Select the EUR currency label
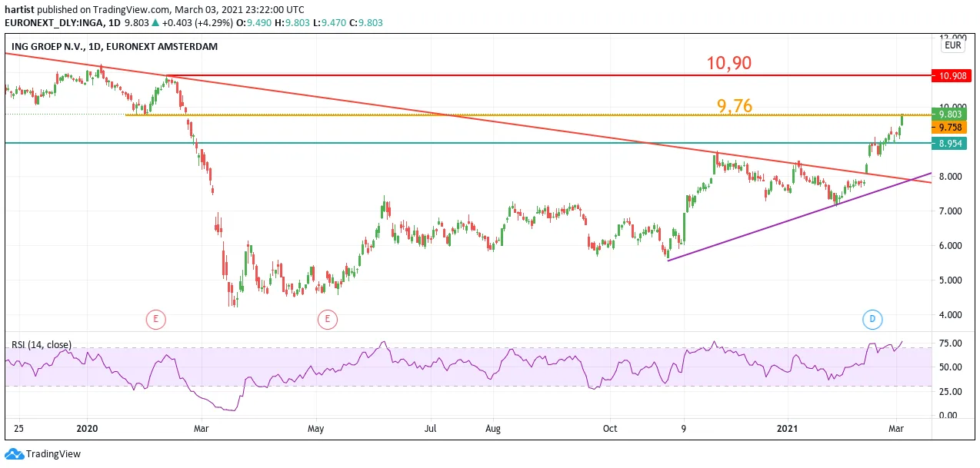 [x=952, y=46]
